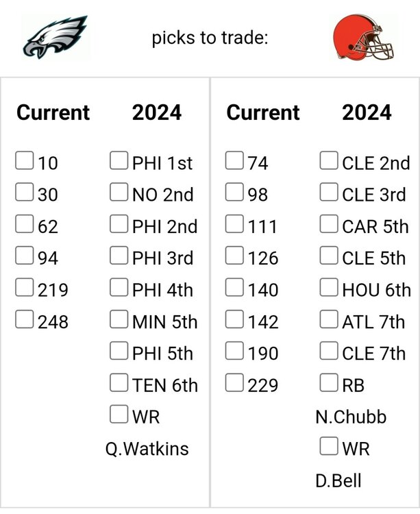
Task: Select Eagles current pick 30
Action: 25,193
